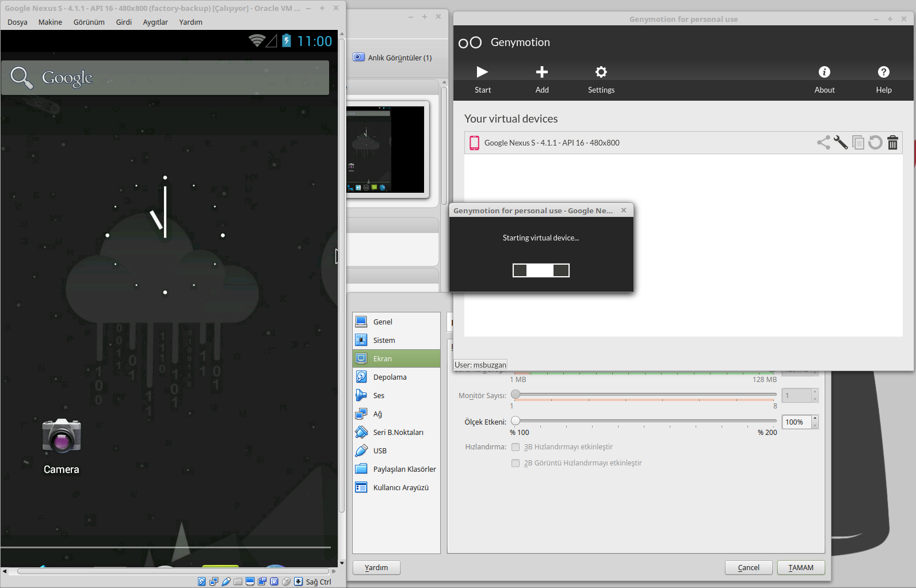The height and width of the screenshot is (588, 916).
Task: Select USB settings category
Action: (396, 450)
